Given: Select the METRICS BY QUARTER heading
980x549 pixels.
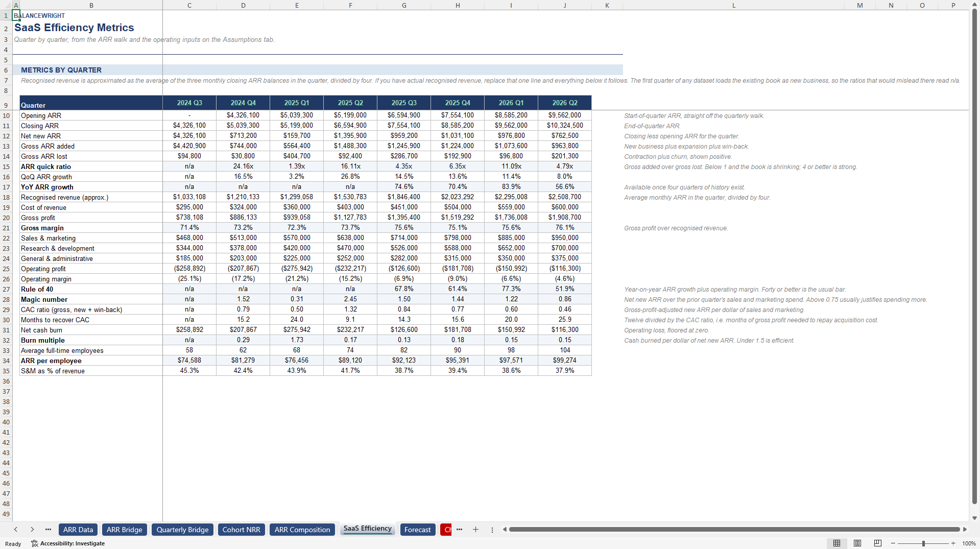Looking at the screenshot, I should (x=61, y=70).
